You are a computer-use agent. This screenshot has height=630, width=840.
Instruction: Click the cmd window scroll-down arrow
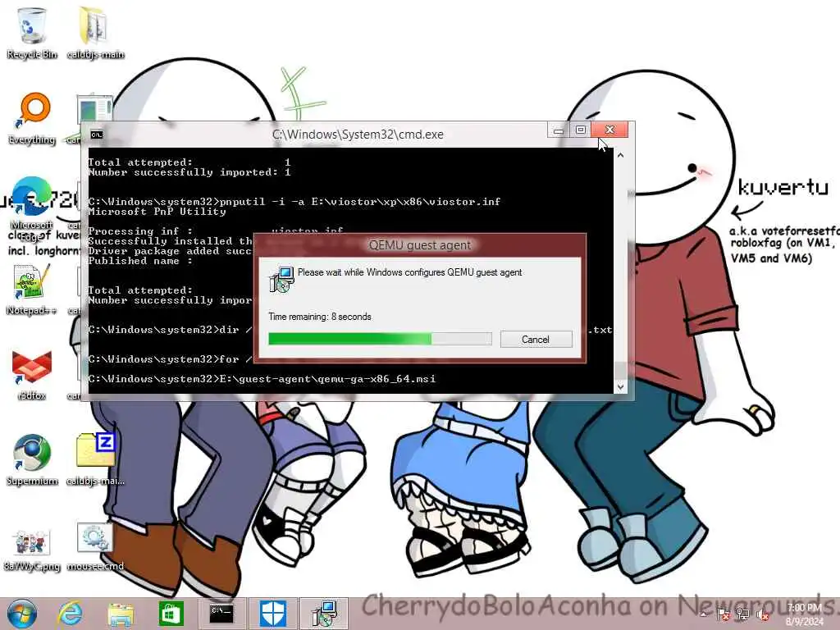[x=620, y=387]
